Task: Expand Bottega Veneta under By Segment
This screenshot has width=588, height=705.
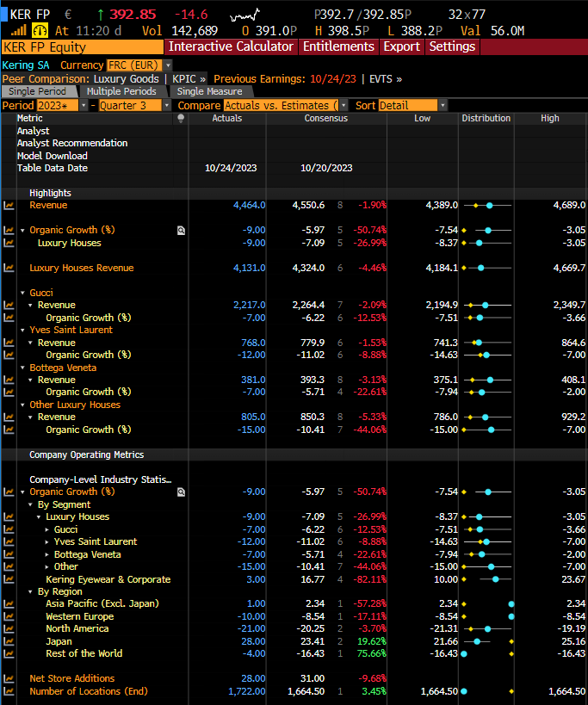Action: (x=47, y=555)
